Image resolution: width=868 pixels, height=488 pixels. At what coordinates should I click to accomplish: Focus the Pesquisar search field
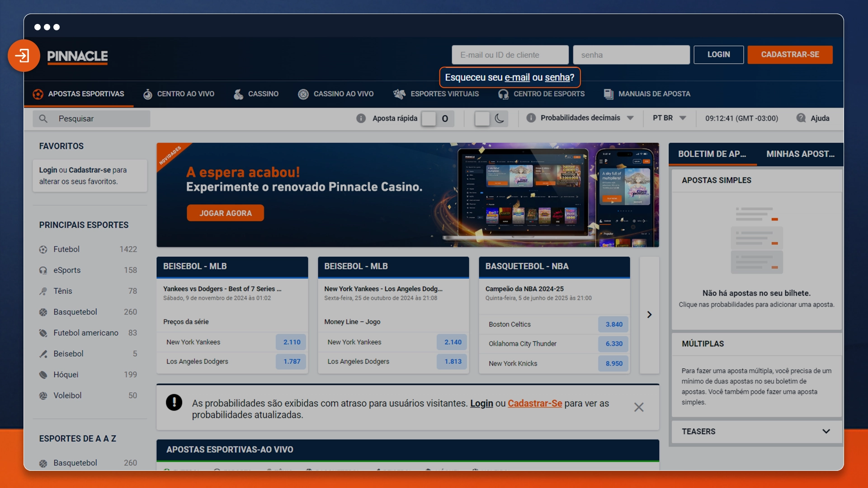pyautogui.click(x=91, y=118)
